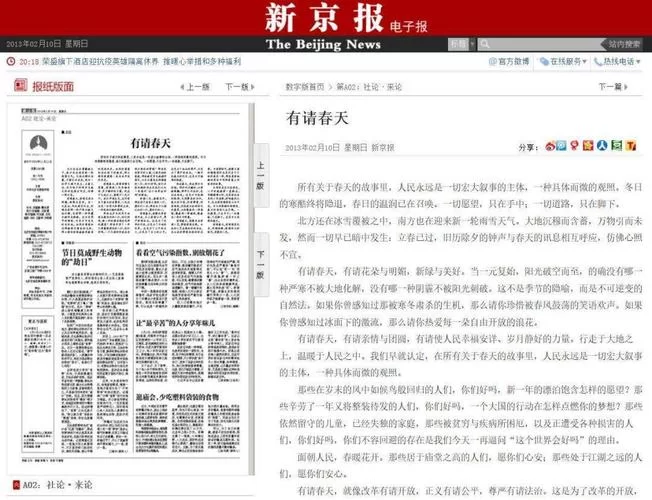This screenshot has height=500, width=652.
Task: Click the red clock icon beside 20:18
Action: [x=11, y=62]
